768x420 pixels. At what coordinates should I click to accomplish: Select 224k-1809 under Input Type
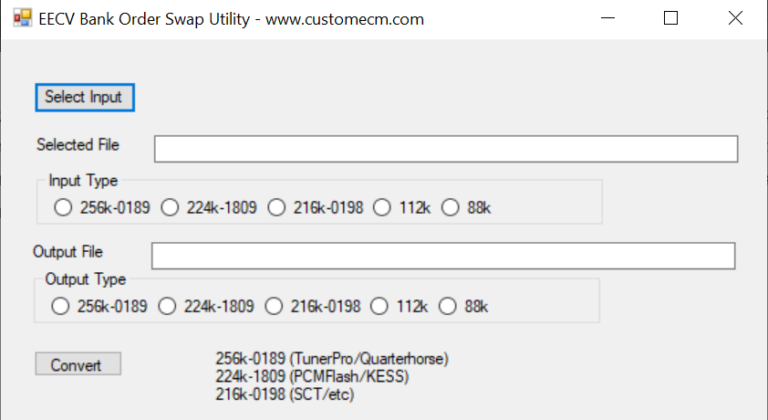(170, 208)
